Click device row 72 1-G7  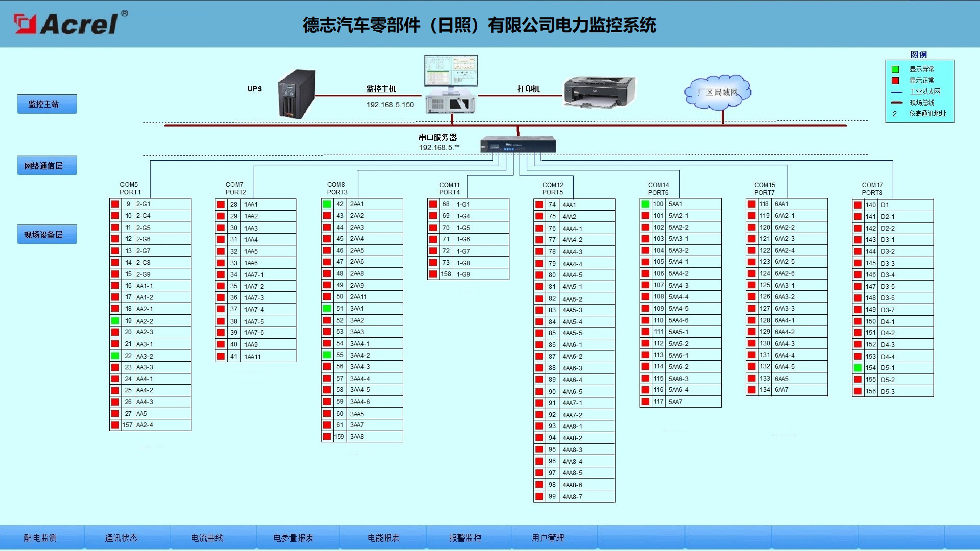point(468,251)
